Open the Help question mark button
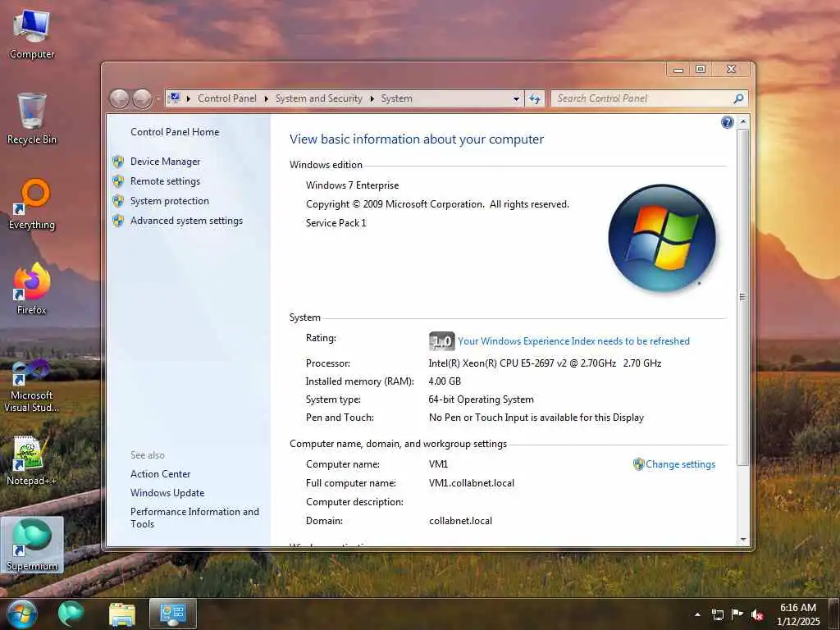Screen dimensions: 840x630 pos(727,123)
